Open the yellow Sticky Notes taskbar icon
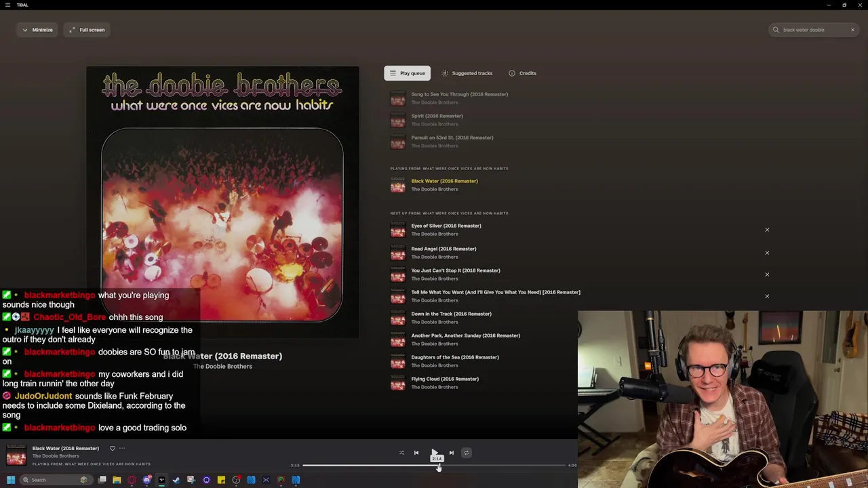This screenshot has width=868, height=488. [221, 480]
